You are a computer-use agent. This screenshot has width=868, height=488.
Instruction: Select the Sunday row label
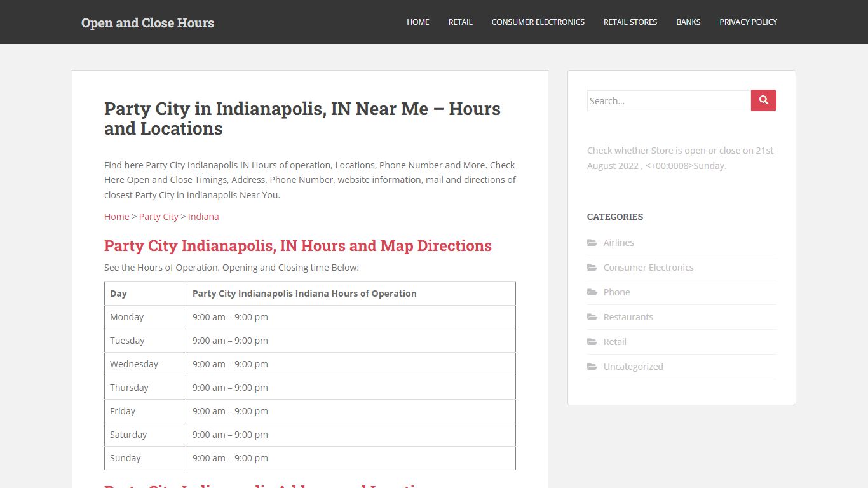tap(125, 458)
